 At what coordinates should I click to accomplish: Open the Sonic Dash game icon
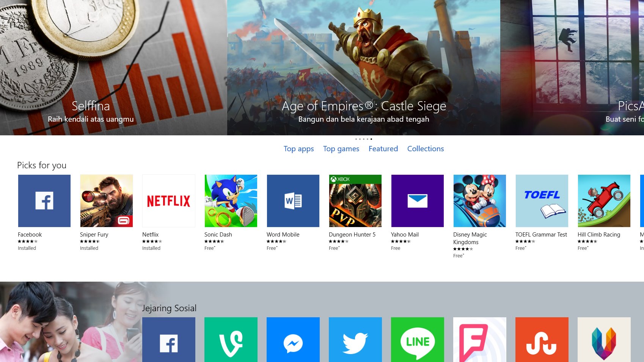click(x=231, y=201)
